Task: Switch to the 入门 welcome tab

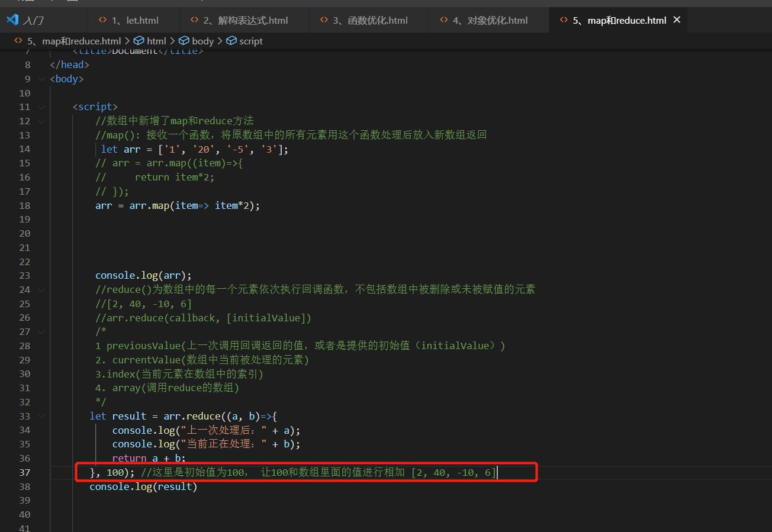Action: (44, 20)
